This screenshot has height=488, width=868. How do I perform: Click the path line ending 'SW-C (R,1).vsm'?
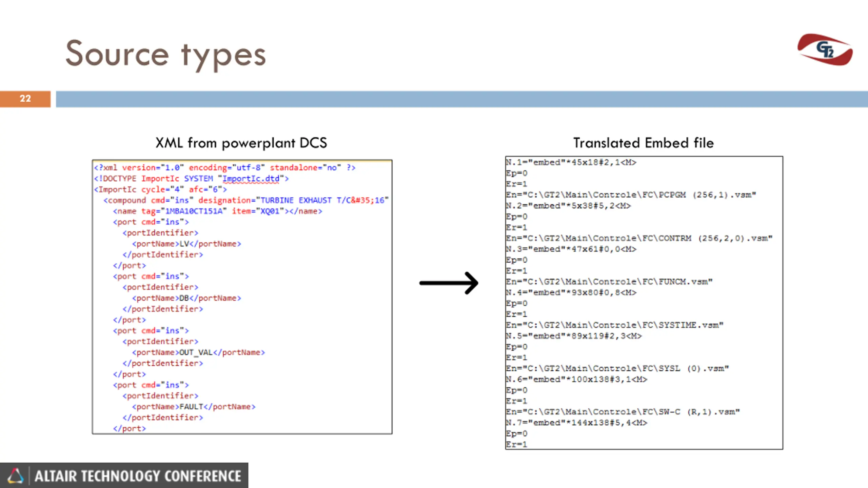623,412
